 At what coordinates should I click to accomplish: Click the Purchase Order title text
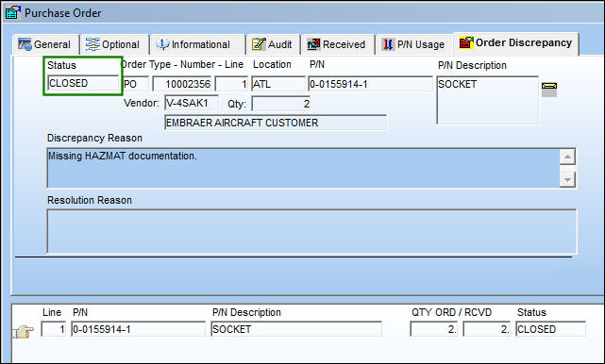pos(63,13)
